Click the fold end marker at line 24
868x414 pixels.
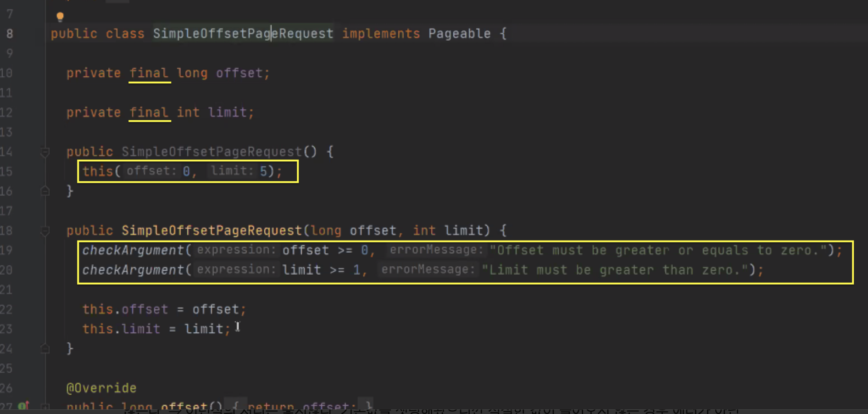[x=45, y=349]
